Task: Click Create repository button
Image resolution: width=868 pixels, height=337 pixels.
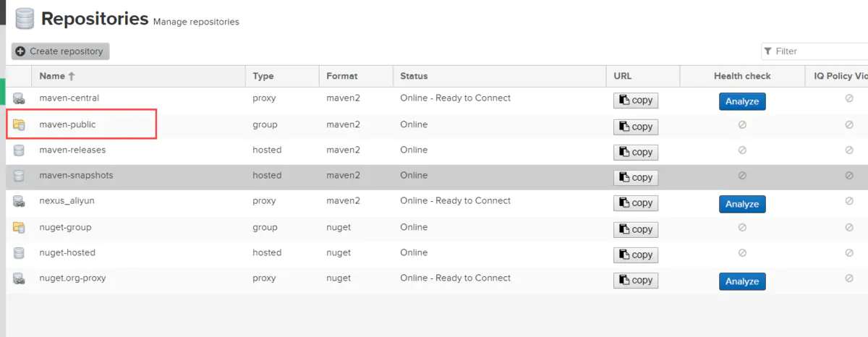Action: pyautogui.click(x=61, y=51)
